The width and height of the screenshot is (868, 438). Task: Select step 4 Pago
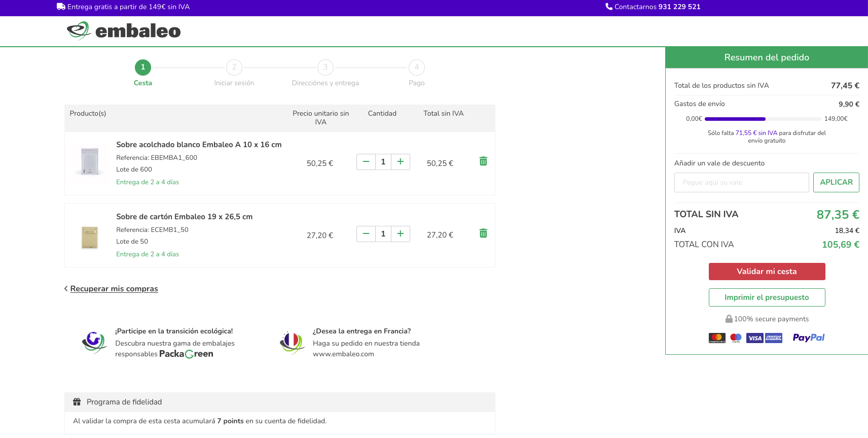(417, 73)
